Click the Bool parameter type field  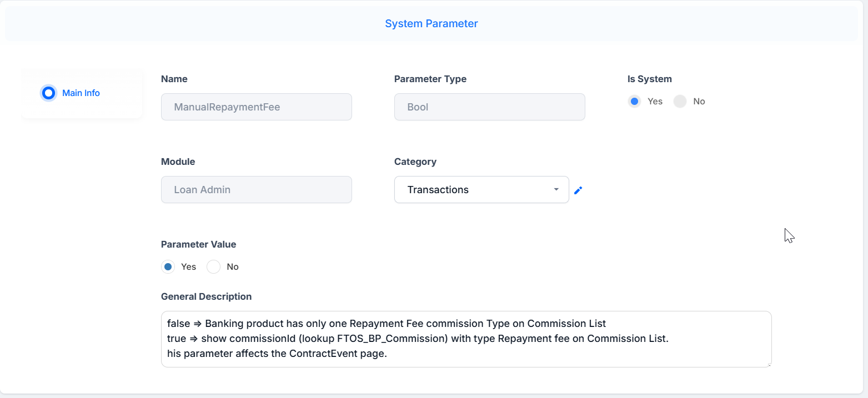click(490, 107)
